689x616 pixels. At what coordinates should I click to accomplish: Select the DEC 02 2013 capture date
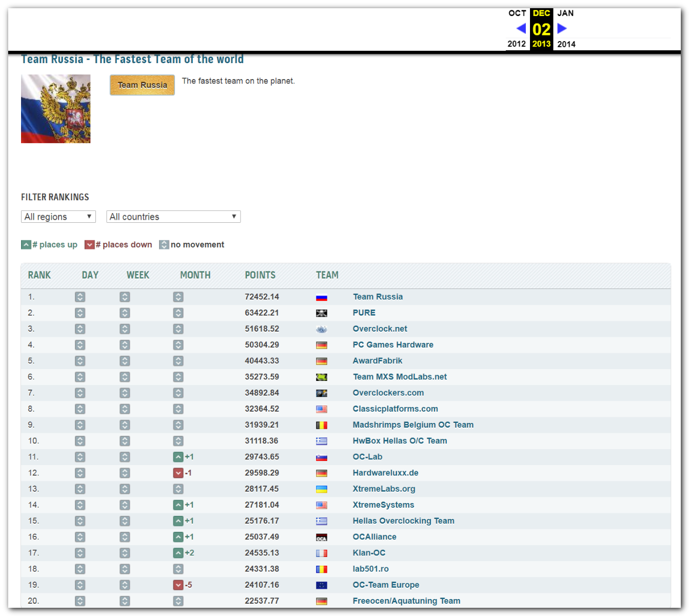tap(541, 29)
